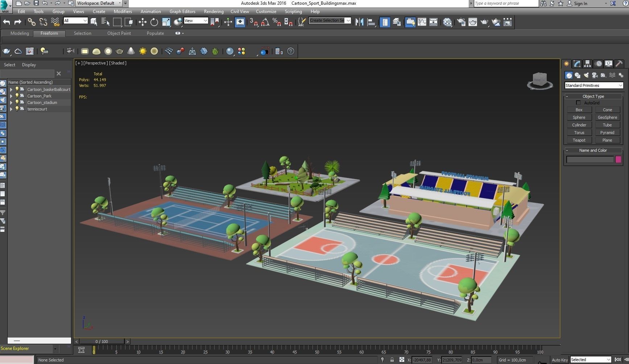Open the Mirror tool
Image resolution: width=629 pixels, height=364 pixels.
[359, 22]
